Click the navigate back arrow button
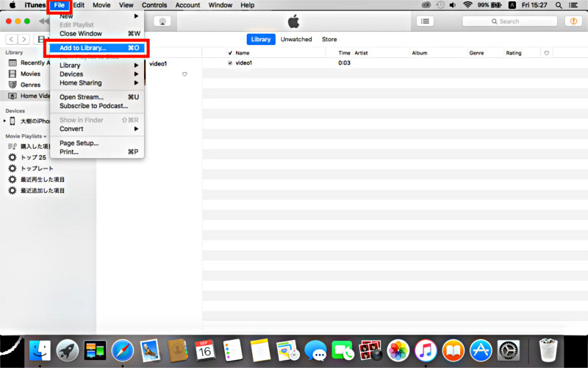 coord(12,39)
